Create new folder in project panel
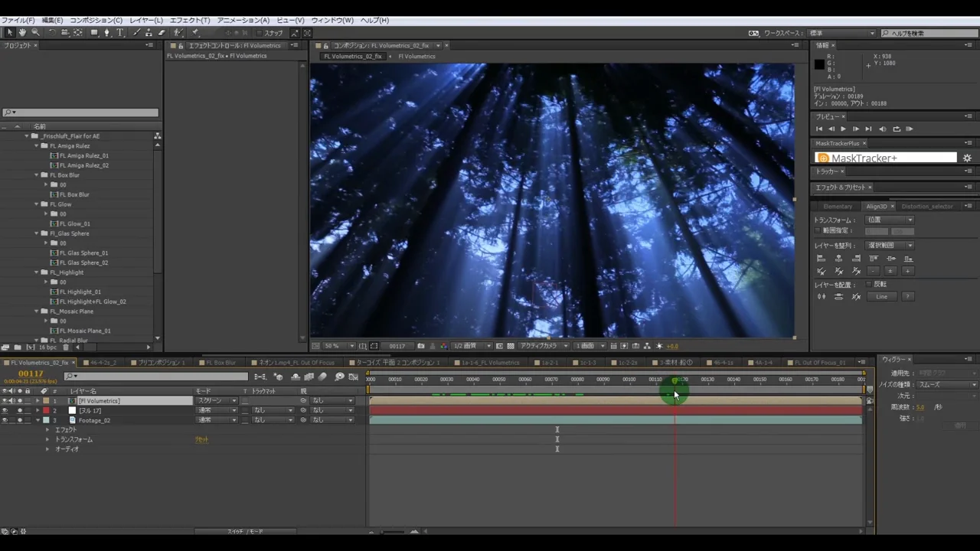This screenshot has width=980, height=551. pyautogui.click(x=18, y=347)
